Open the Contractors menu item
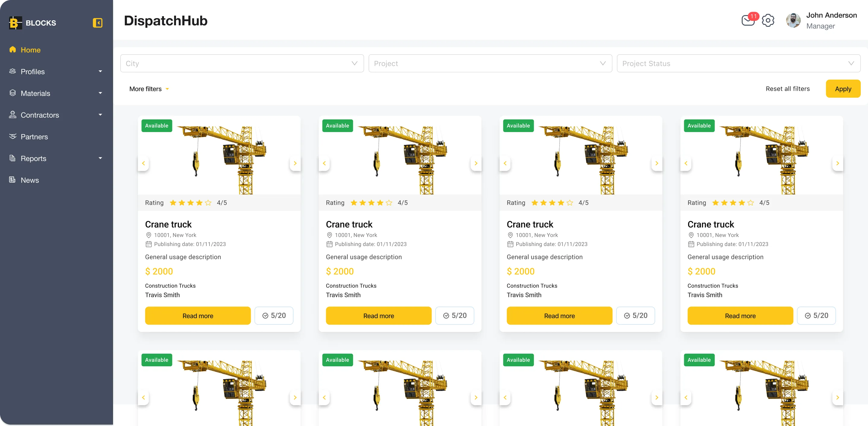Viewport: 868px width, 426px height. (40, 115)
